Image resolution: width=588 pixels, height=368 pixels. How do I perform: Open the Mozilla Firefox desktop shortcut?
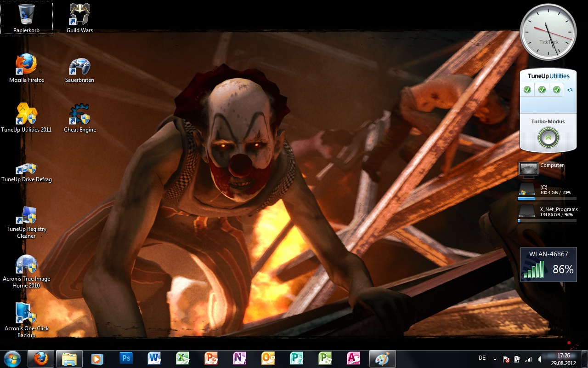(x=27, y=68)
